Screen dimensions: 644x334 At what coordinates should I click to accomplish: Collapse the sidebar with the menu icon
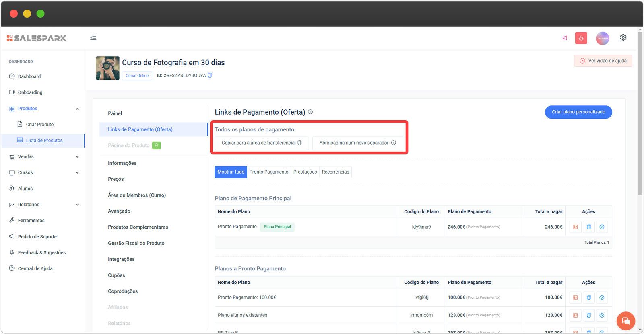click(x=93, y=37)
